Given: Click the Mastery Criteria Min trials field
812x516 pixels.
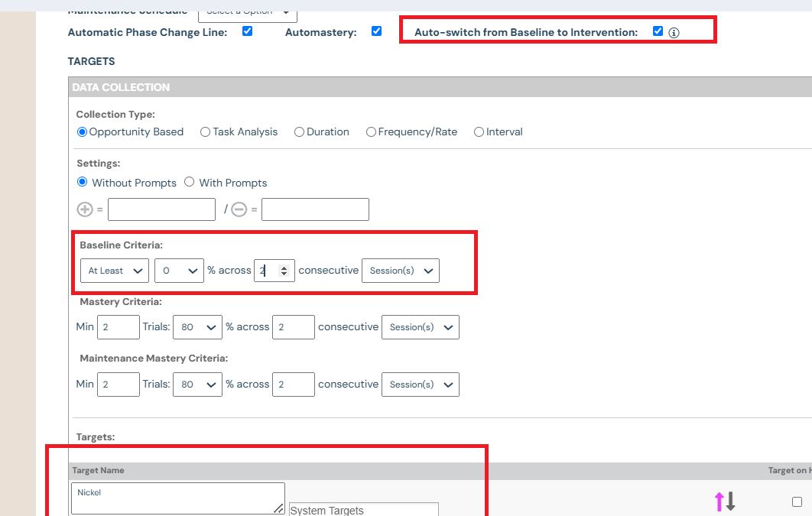Looking at the screenshot, I should [118, 327].
